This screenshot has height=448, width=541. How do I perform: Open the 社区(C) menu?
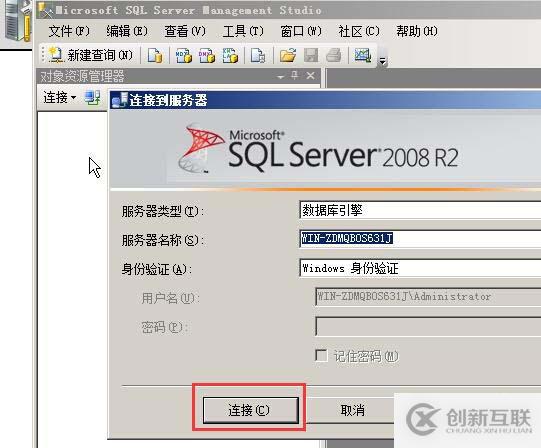click(359, 31)
